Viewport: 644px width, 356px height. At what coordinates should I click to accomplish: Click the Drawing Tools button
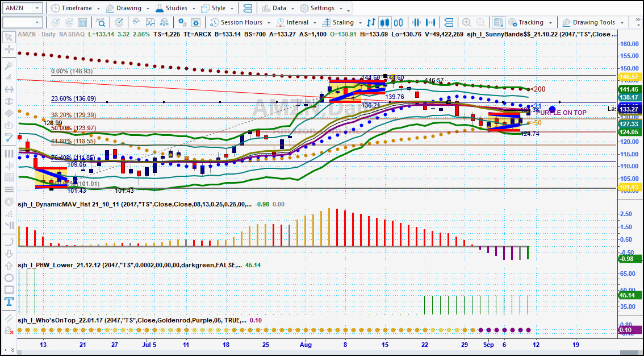(589, 22)
